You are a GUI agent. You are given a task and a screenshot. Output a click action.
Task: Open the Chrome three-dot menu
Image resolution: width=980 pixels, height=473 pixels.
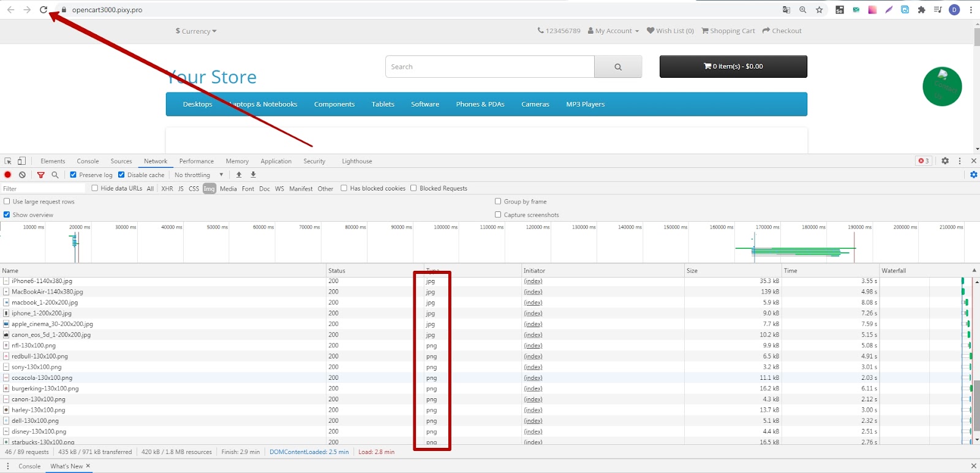point(971,10)
